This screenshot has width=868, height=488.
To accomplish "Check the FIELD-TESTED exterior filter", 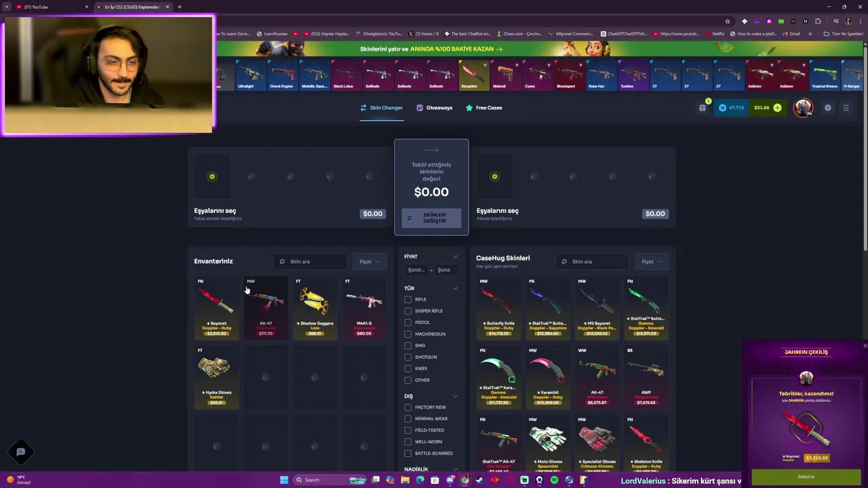I will 408,430.
